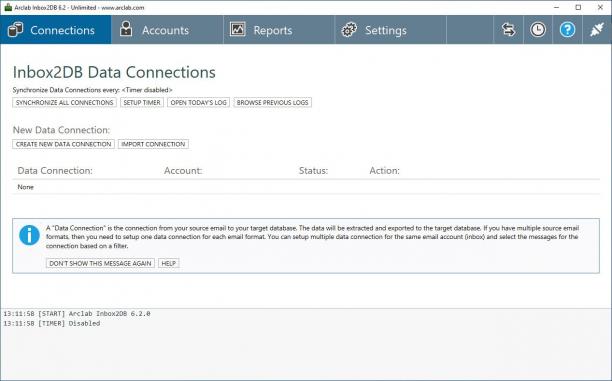Click the blue info icon

click(29, 235)
